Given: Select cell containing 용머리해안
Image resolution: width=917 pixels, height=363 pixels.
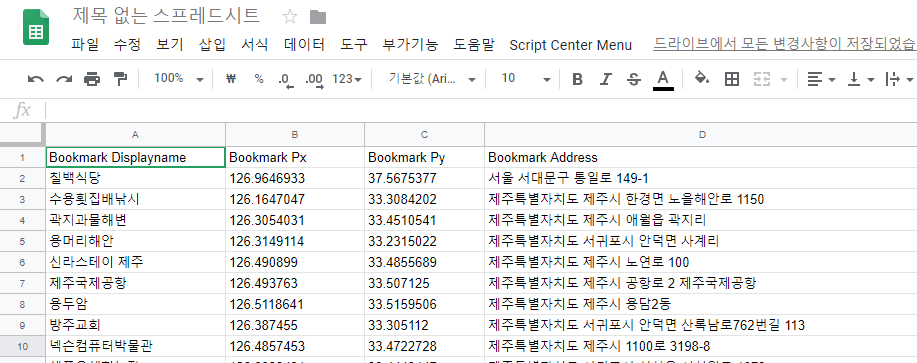Looking at the screenshot, I should [x=136, y=241].
